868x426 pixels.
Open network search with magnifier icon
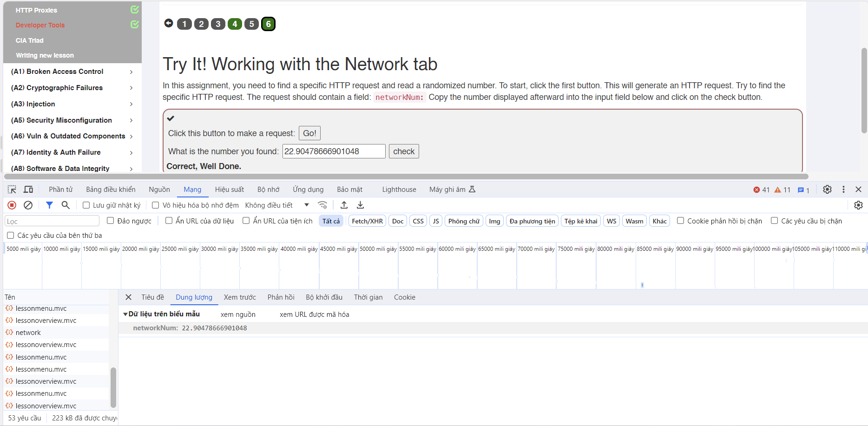coord(66,205)
